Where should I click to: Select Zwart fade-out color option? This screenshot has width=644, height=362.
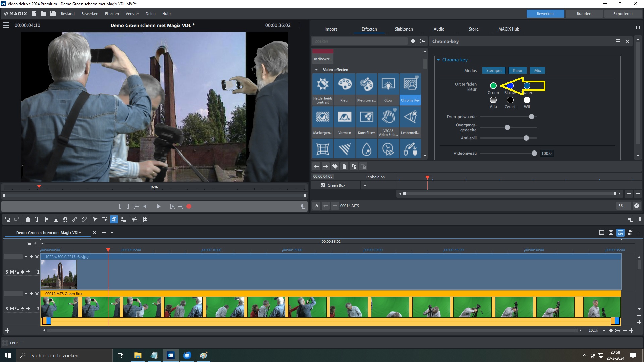pos(510,100)
